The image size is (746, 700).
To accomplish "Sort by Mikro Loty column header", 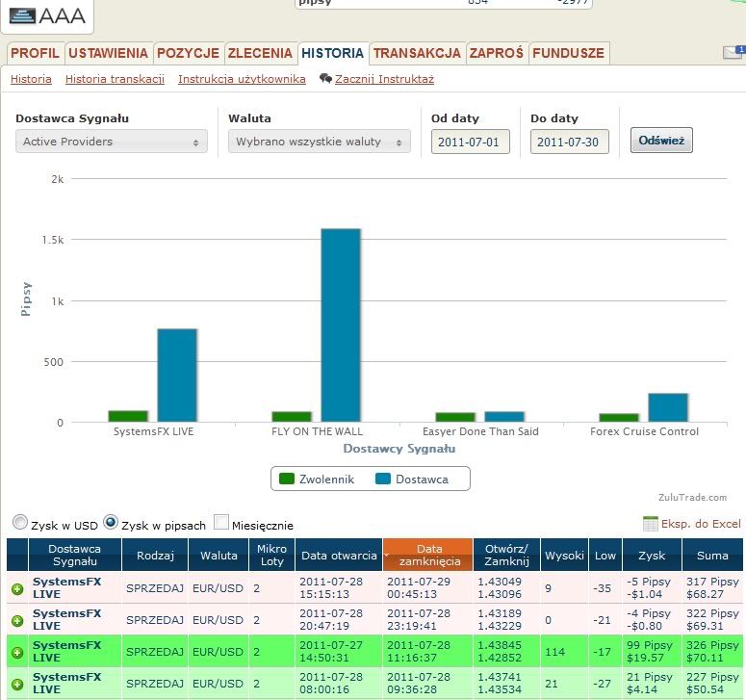I will 272,555.
